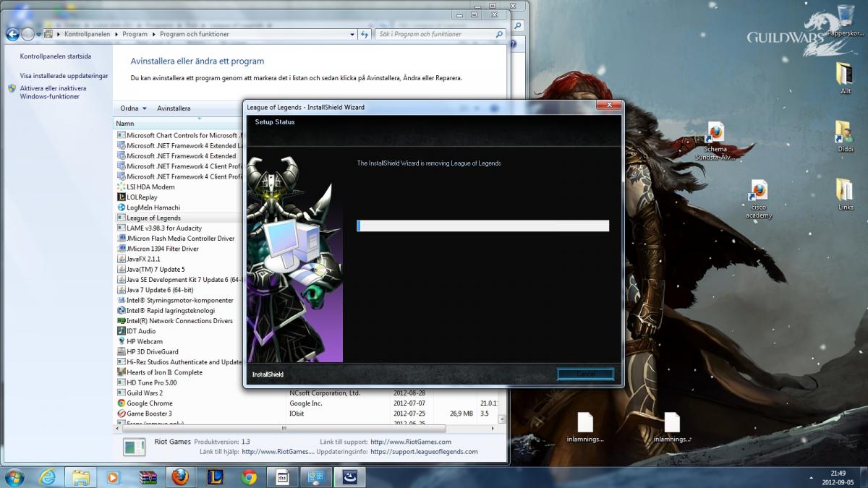
Task: Open the Papperskorgen recycle bin desktop icon
Action: point(845,21)
